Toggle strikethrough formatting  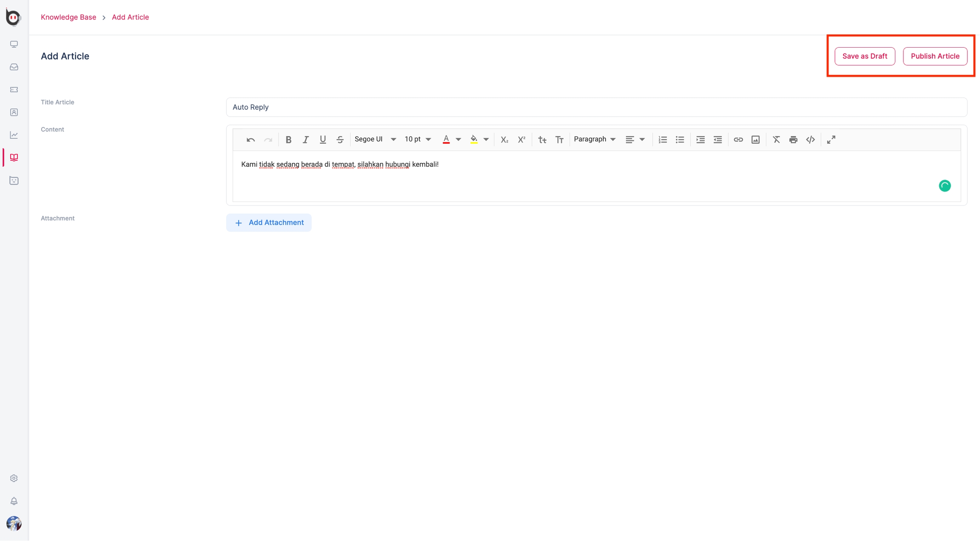click(x=340, y=140)
